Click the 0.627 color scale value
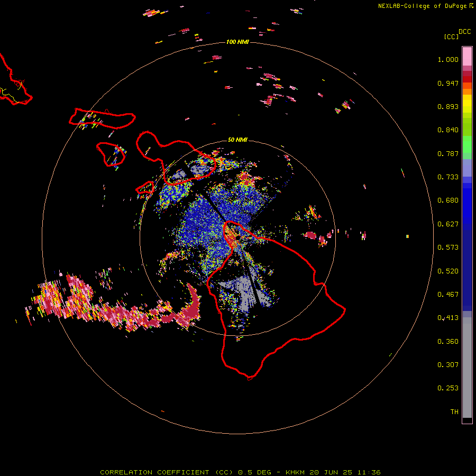Screen dimensions: 476x476 [448, 224]
